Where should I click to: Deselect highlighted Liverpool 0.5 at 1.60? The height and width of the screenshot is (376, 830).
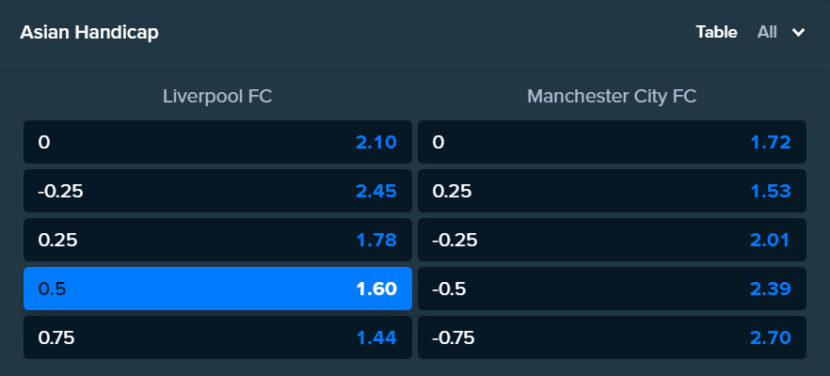coord(218,289)
